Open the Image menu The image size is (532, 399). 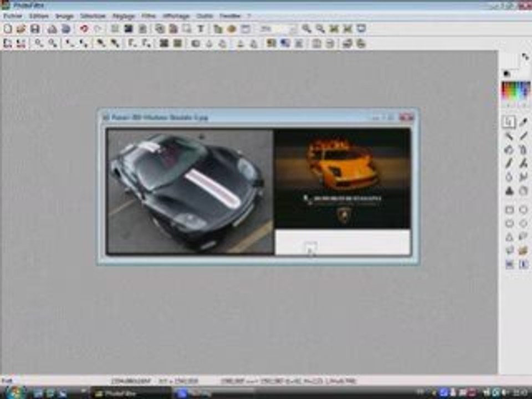tap(64, 16)
